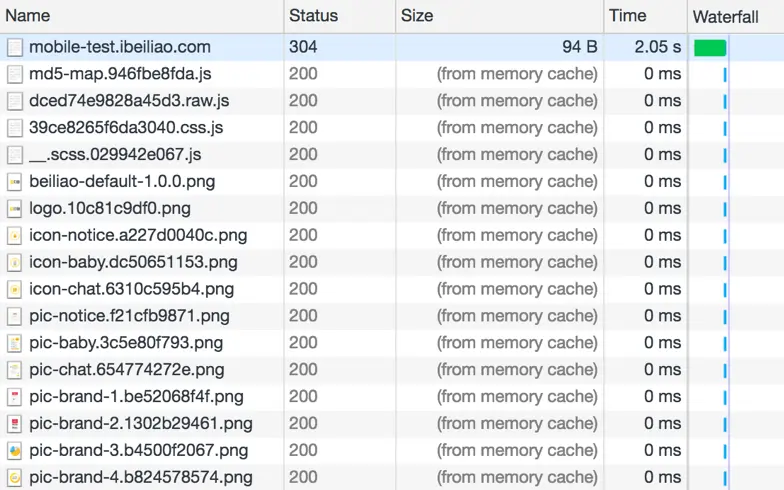Click the thumbnail icon of pic-brand-3.b4500f2067.png

coord(14,450)
